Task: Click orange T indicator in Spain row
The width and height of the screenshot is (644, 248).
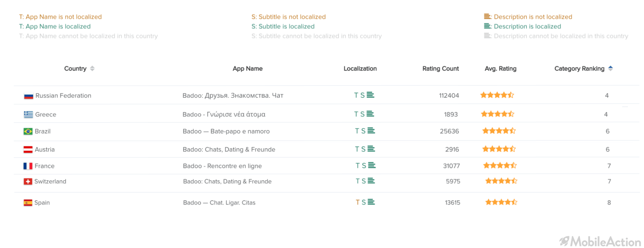Action: [x=358, y=202]
